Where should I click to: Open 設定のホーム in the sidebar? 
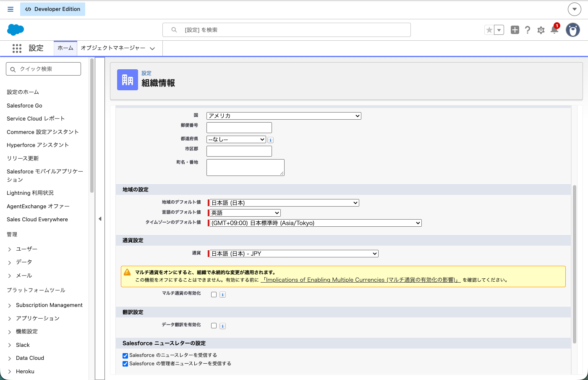coord(23,92)
